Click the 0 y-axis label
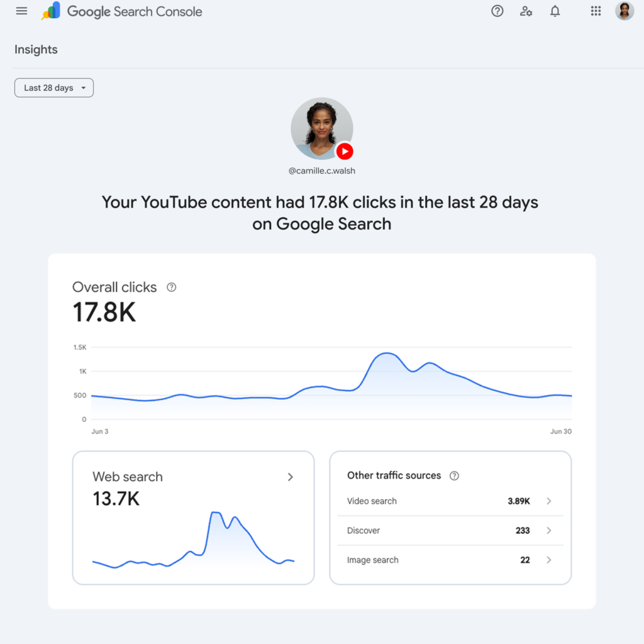 click(x=84, y=419)
